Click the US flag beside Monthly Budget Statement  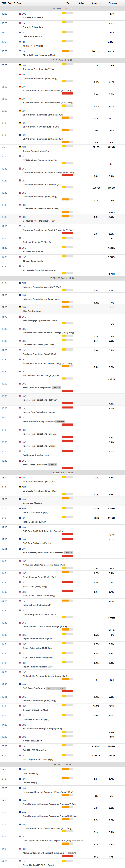20,51
